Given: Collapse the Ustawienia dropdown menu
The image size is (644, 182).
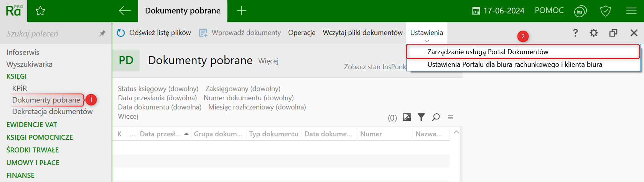Looking at the screenshot, I should (x=427, y=33).
